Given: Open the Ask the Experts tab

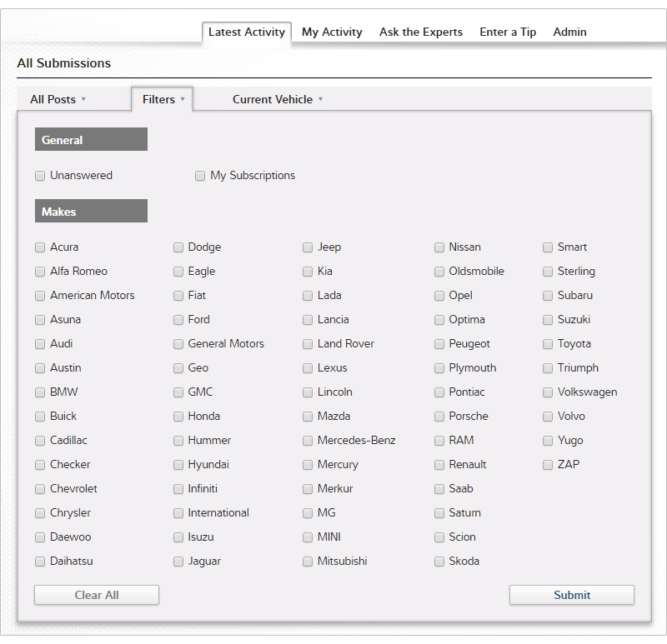Looking at the screenshot, I should click(x=420, y=32).
